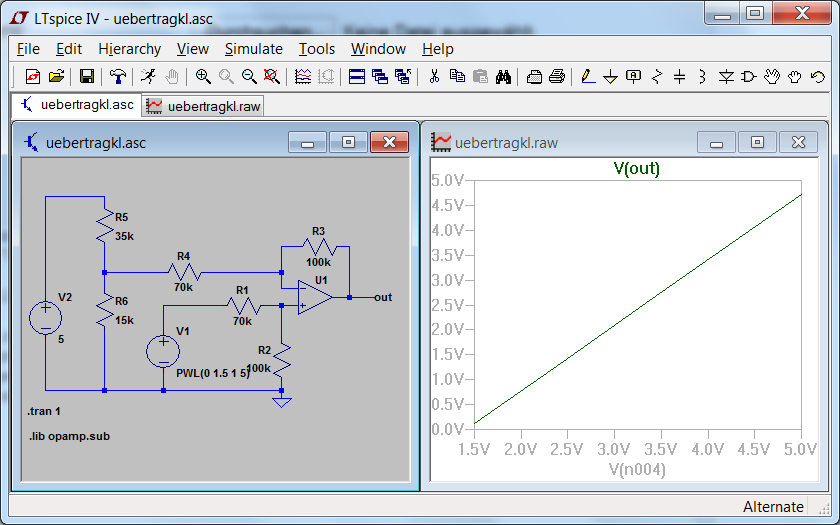
Task: Open the View menu
Action: click(x=193, y=49)
